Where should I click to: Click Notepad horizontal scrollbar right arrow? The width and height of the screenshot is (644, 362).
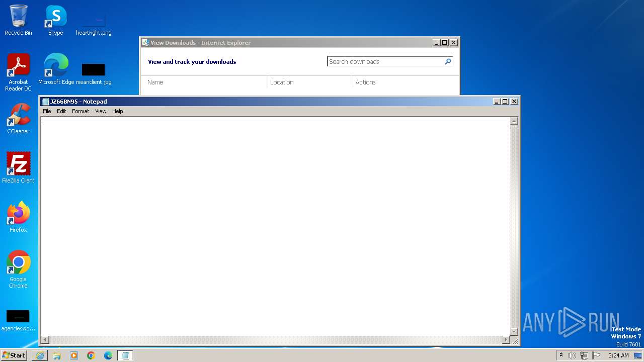click(506, 340)
